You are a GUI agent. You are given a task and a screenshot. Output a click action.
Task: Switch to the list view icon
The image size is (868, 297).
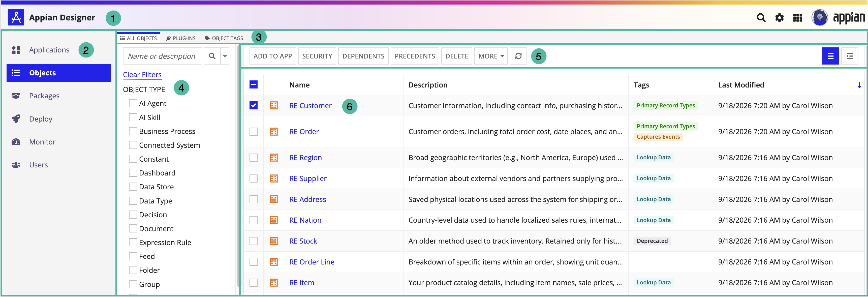(830, 56)
